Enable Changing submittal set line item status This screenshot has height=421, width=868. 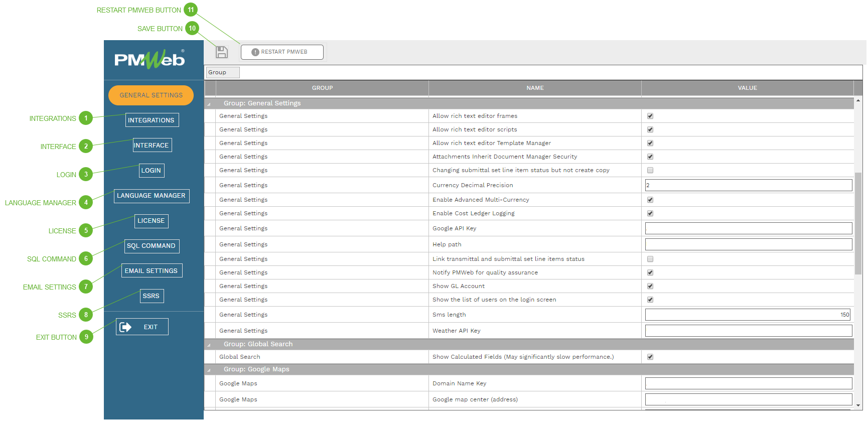[x=650, y=170]
